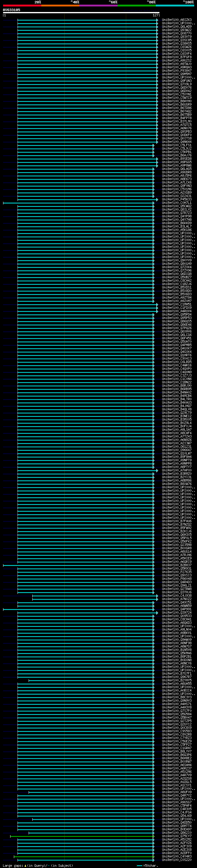Open hit UniRef100_C6SVX5
Screen dimensions: 197x868
[x=176, y=50]
